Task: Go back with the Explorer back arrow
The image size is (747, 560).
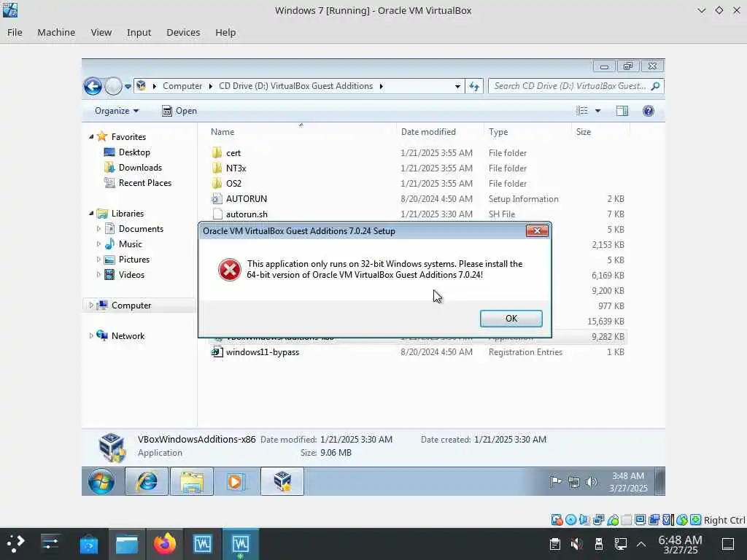Action: 93,87
